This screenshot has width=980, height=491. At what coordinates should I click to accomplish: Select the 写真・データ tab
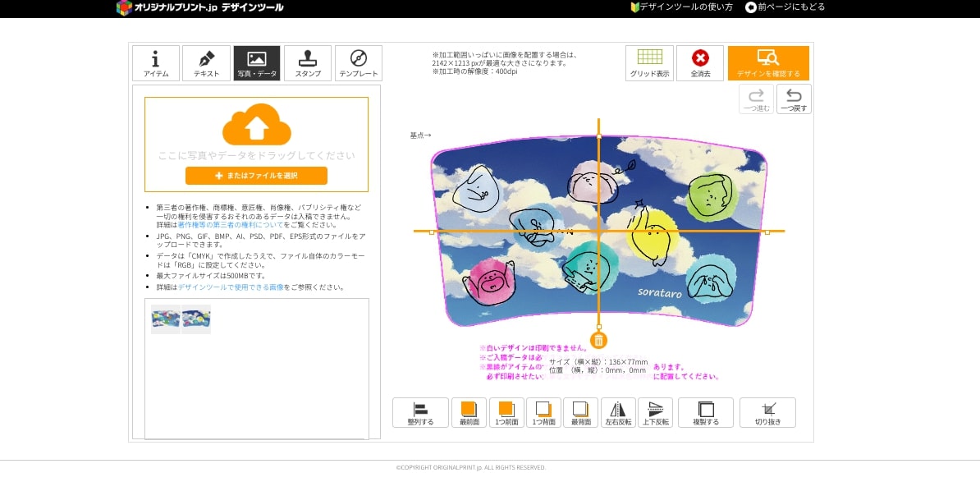tap(257, 63)
